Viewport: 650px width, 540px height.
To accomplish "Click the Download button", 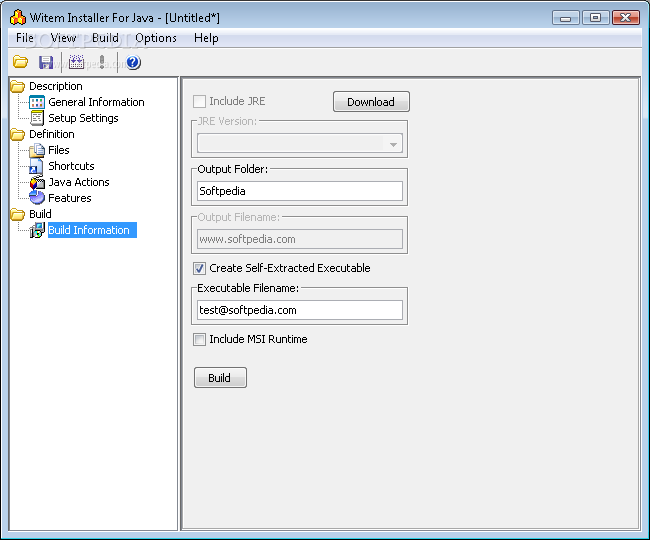I will 371,102.
